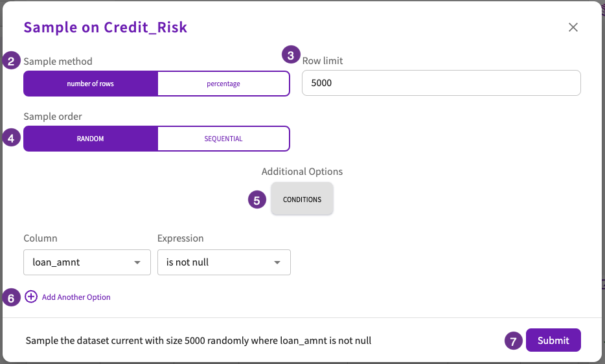The image size is (605, 364).
Task: Click the numbered marker 5 badge
Action: coord(257,200)
